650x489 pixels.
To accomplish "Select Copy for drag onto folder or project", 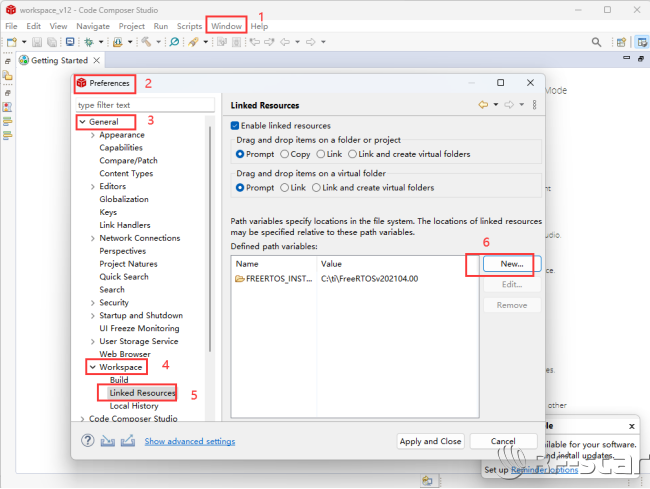I will click(x=285, y=154).
